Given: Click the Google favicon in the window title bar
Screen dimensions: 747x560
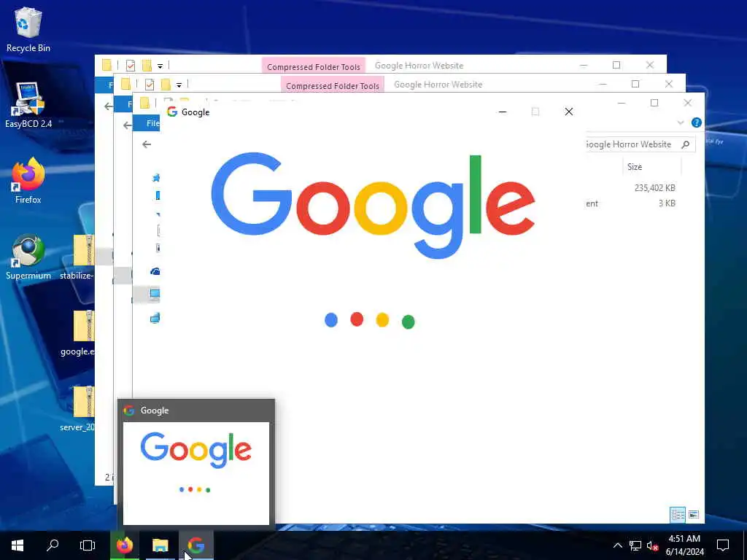Looking at the screenshot, I should coord(172,112).
